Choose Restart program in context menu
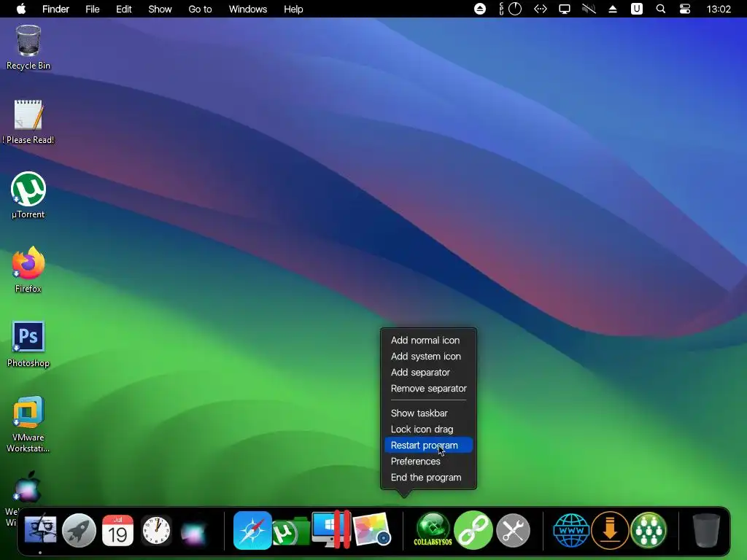The height and width of the screenshot is (560, 747). coord(428,446)
